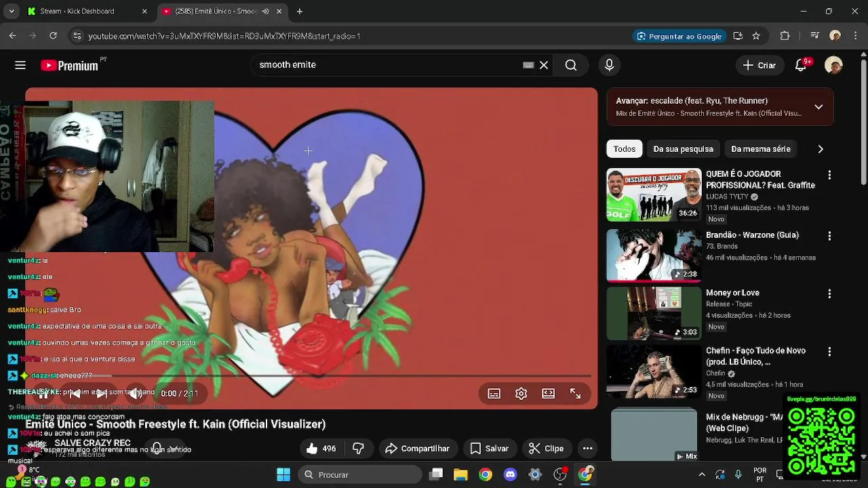The height and width of the screenshot is (488, 868).
Task: Switch POR PT keyboard language indicator
Action: (760, 474)
